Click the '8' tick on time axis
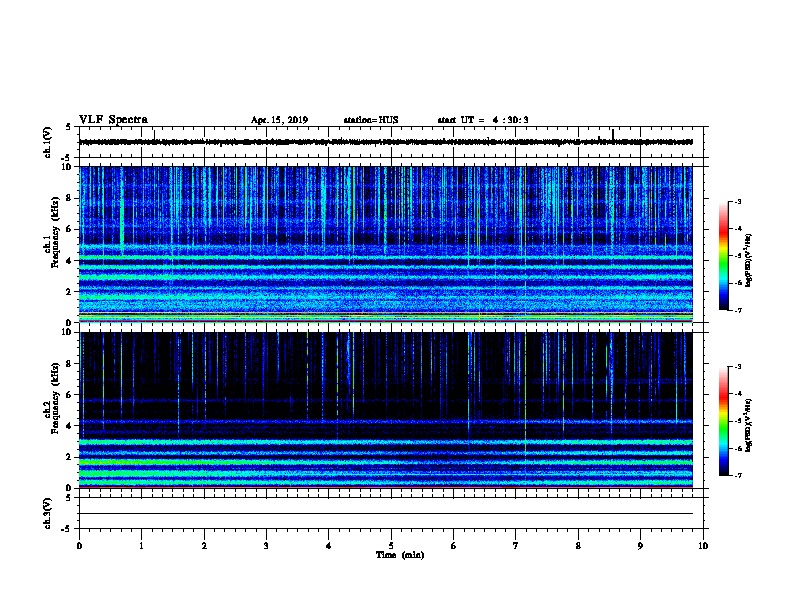792x612 pixels. pyautogui.click(x=578, y=546)
